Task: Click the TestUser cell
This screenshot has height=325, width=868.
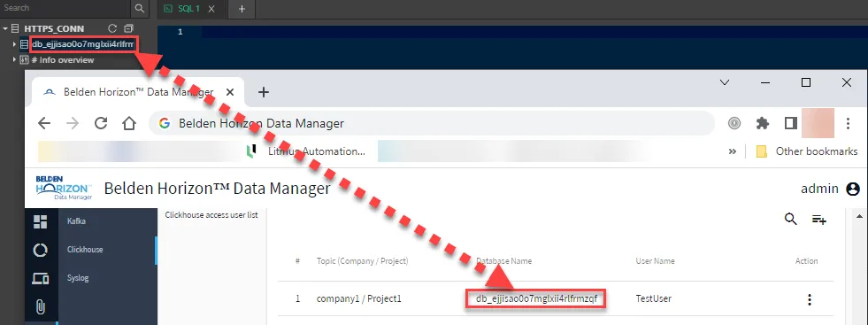Action: (653, 299)
